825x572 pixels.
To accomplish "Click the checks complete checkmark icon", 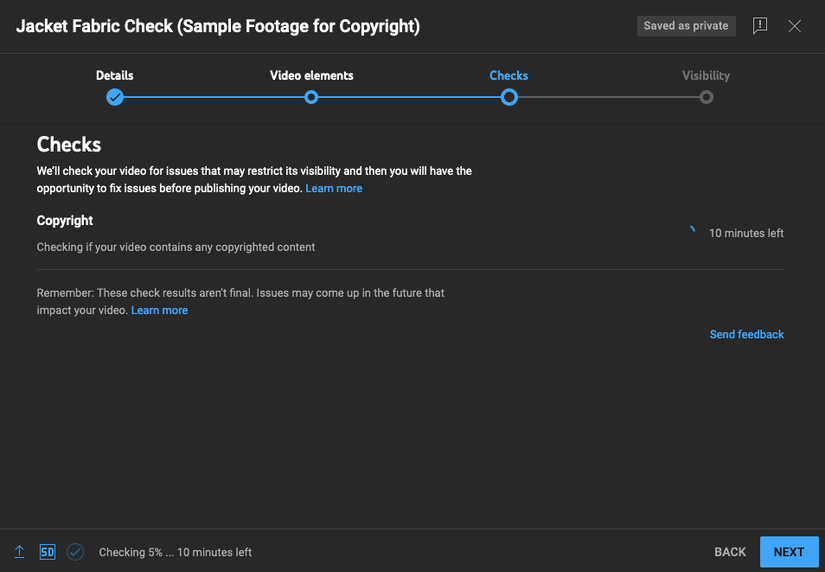I will tap(75, 551).
